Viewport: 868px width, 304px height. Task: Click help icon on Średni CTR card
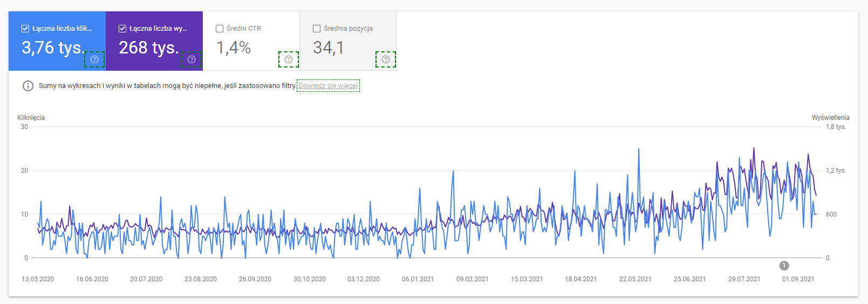pos(289,59)
